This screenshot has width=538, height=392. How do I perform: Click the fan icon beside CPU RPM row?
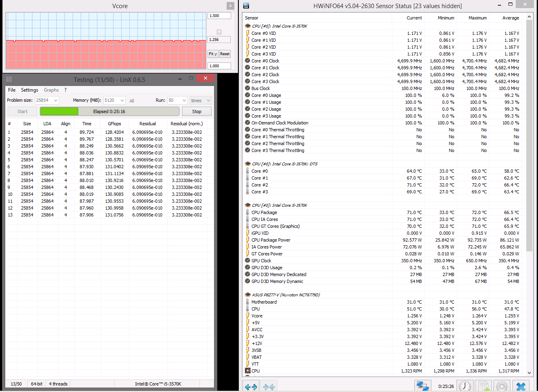248,371
